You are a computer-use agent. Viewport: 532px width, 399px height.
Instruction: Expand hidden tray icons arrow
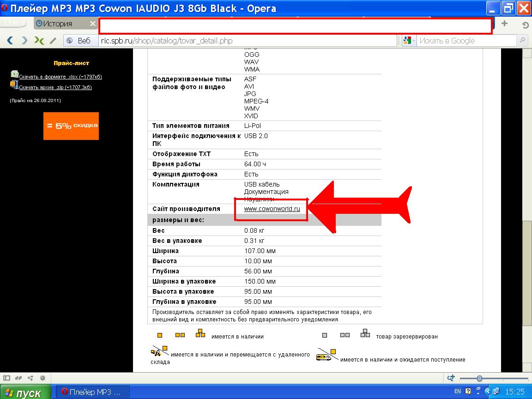click(x=488, y=392)
